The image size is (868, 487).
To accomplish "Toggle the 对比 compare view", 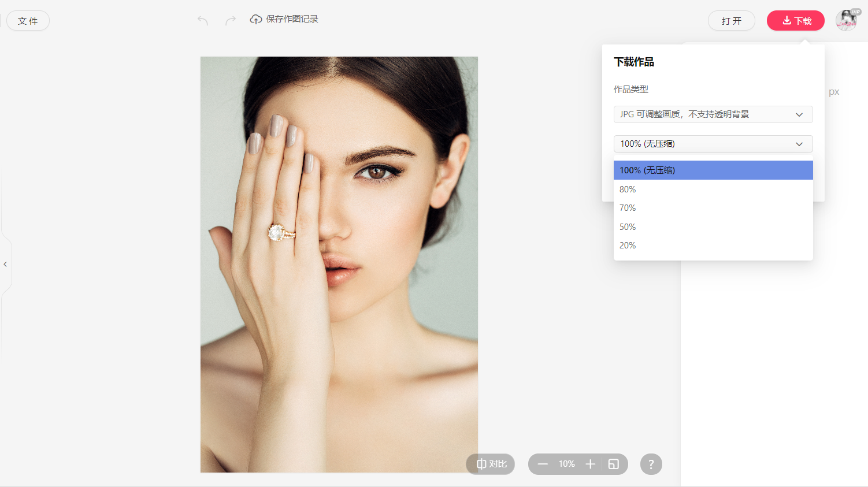I will (491, 464).
